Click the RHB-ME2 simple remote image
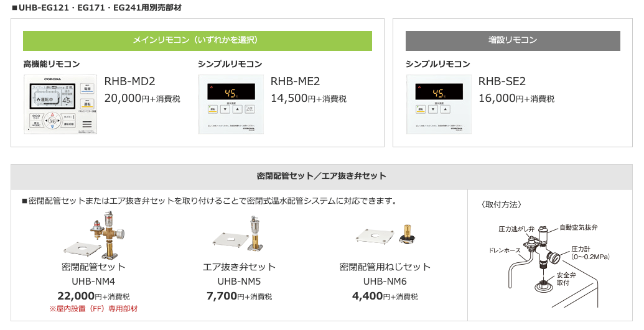 coord(231,104)
